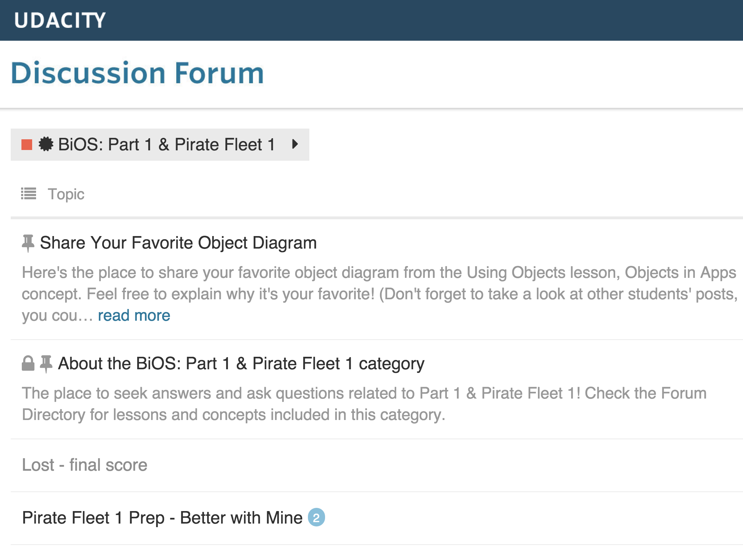The width and height of the screenshot is (743, 560).
Task: Open the Lost - final score topic
Action: (x=85, y=465)
